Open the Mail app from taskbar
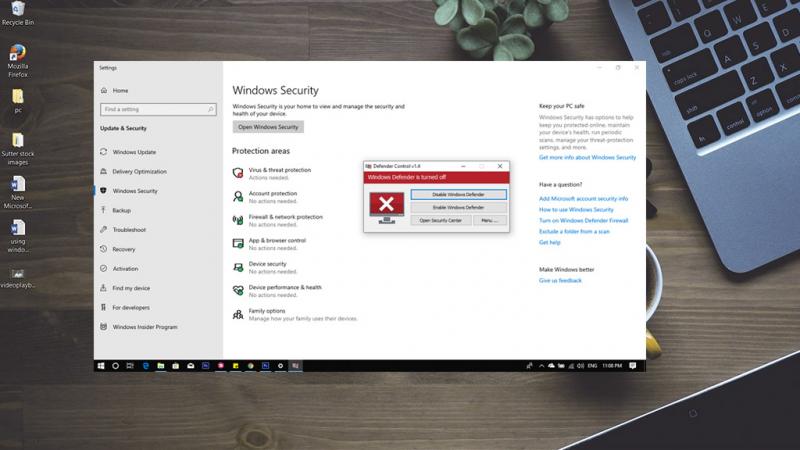The image size is (800, 450). tap(190, 366)
